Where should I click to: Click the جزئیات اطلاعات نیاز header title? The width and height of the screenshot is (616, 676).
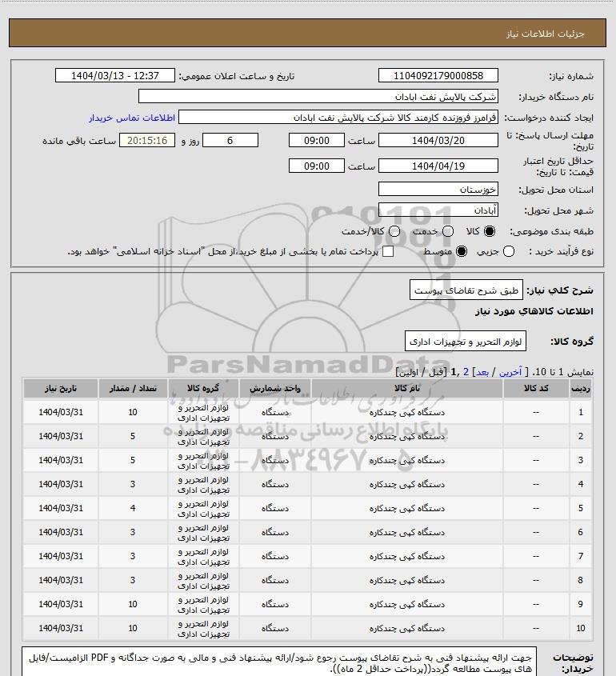pos(546,34)
